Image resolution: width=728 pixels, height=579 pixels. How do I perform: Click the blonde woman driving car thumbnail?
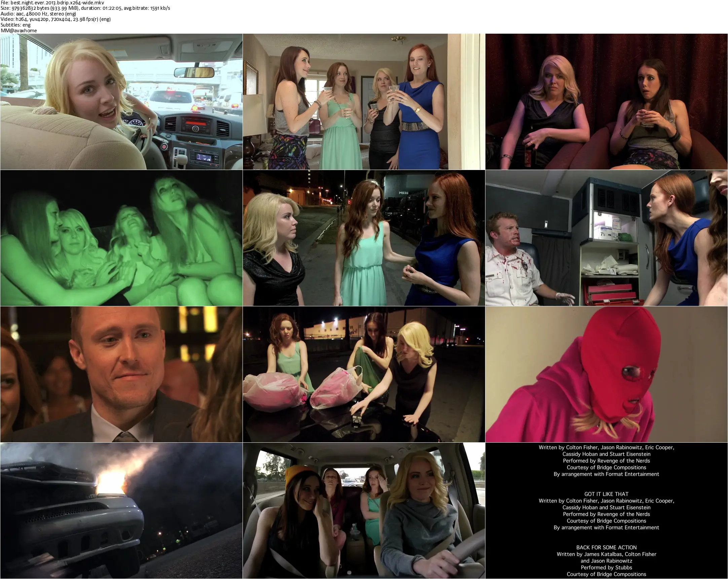coord(121,101)
